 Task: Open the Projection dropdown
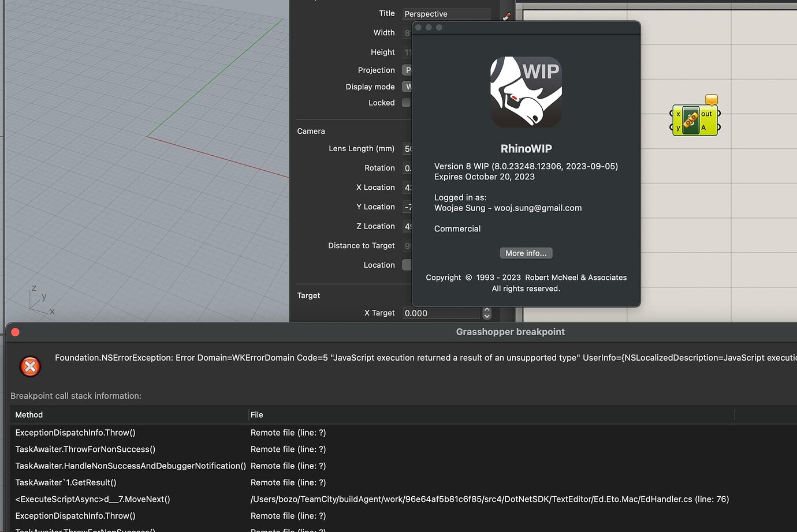pyautogui.click(x=408, y=70)
